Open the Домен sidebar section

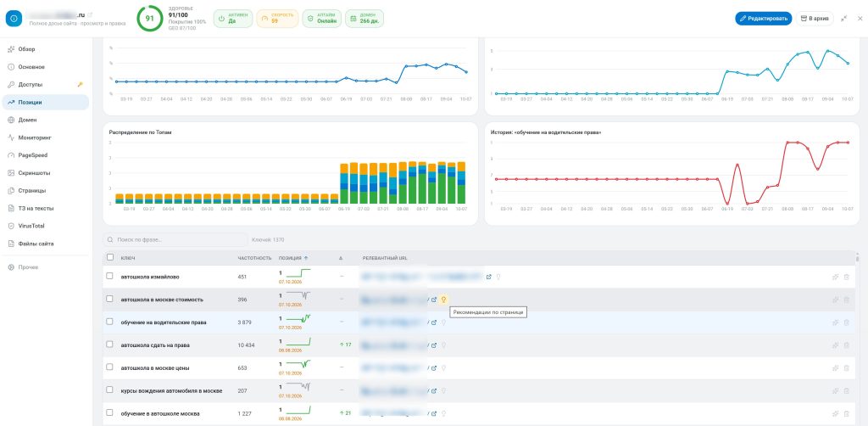tap(46, 120)
